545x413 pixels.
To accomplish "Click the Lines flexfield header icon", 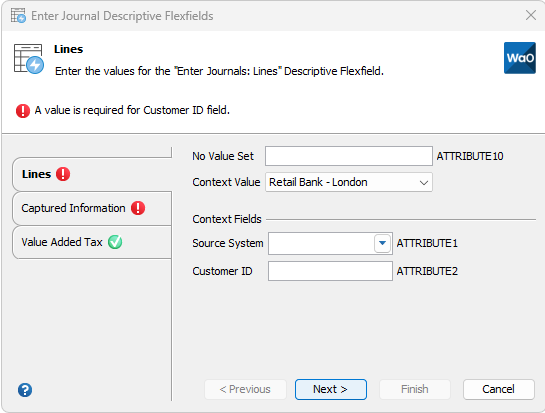I will click(29, 59).
